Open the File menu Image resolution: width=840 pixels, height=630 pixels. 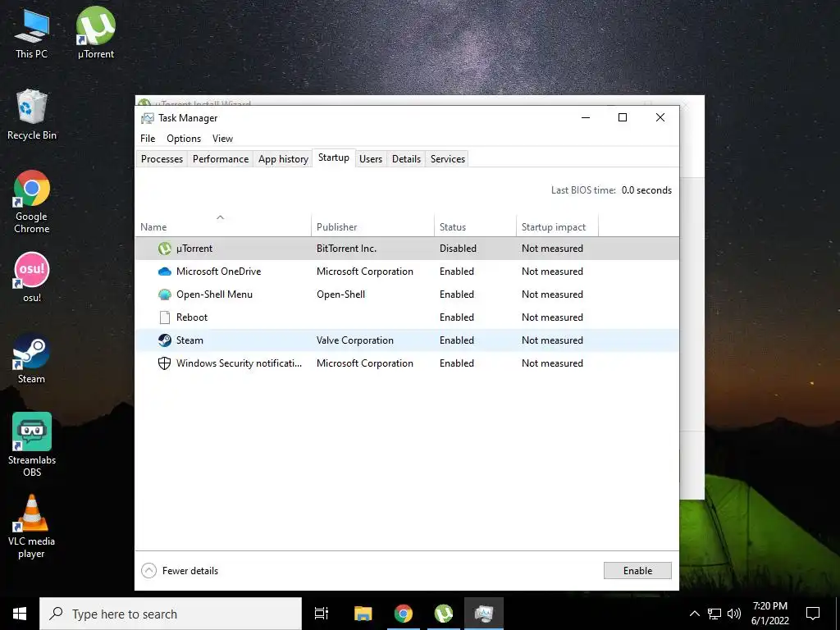148,139
